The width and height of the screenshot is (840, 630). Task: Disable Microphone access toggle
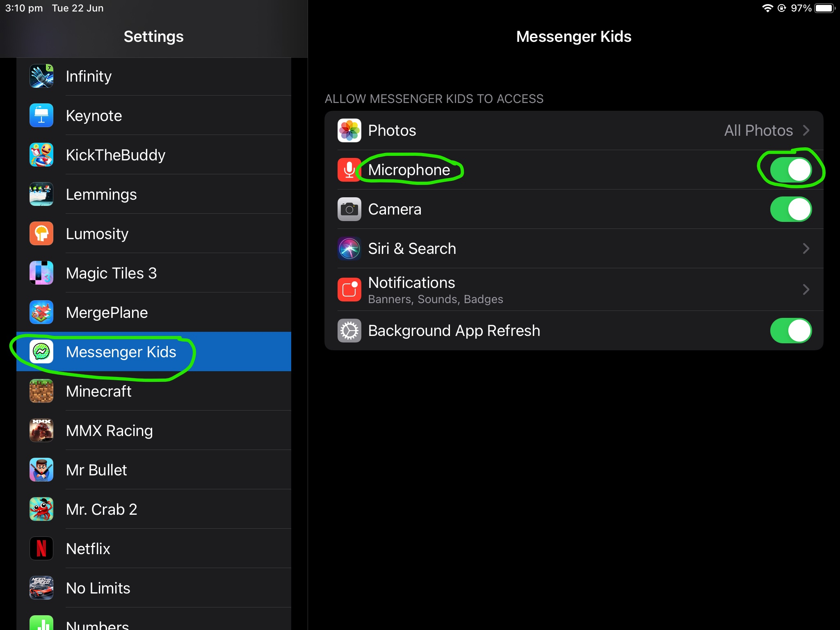pos(790,170)
